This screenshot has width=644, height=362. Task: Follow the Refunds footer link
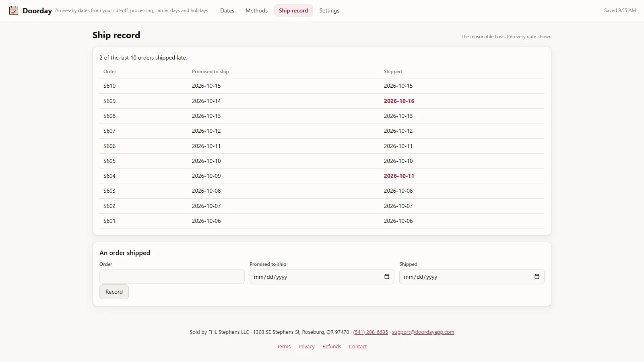(332, 347)
